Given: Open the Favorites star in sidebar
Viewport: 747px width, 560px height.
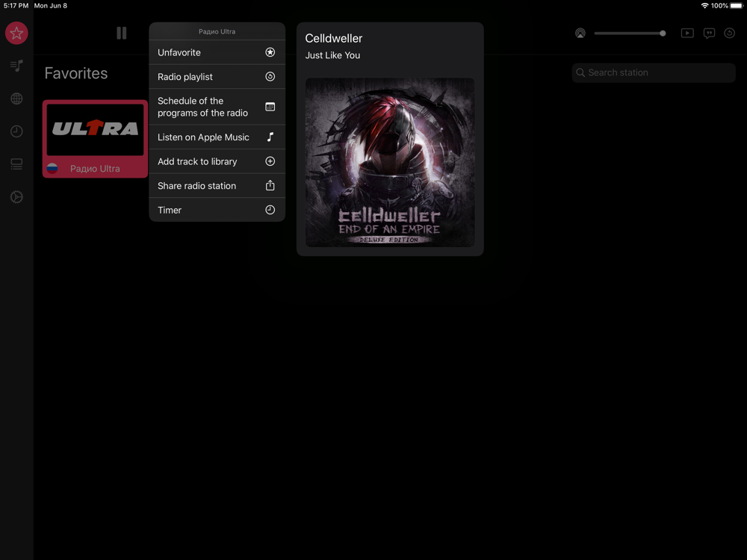Looking at the screenshot, I should pyautogui.click(x=16, y=34).
